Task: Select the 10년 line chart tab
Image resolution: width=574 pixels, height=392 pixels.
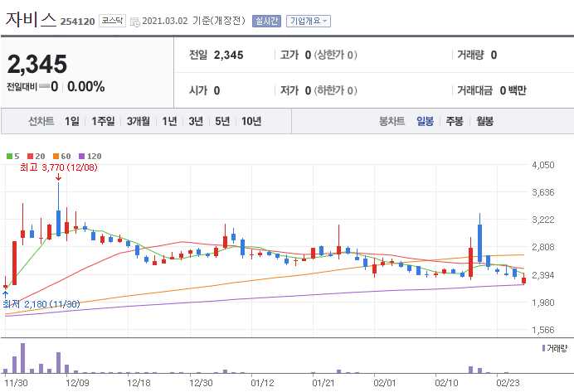Action: (251, 121)
